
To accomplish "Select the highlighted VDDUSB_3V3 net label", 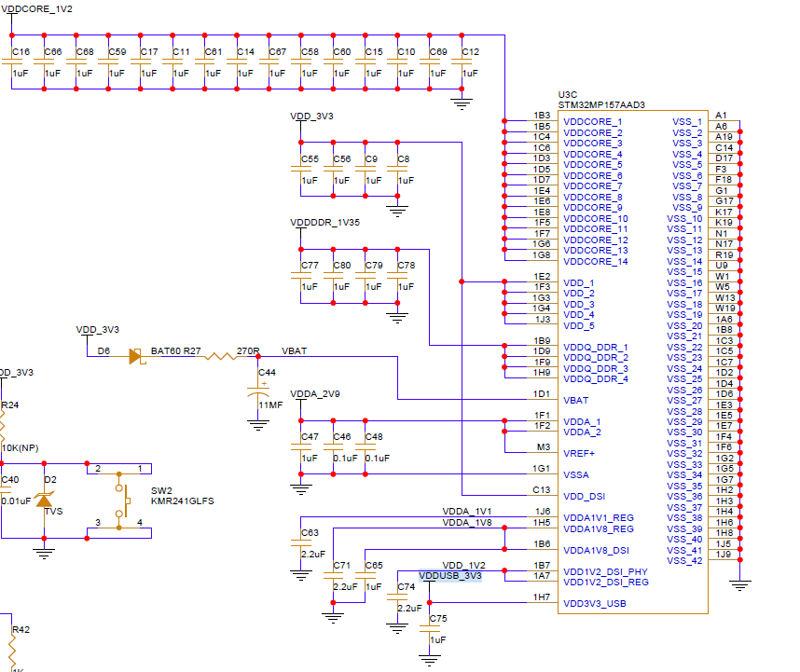I will tap(450, 576).
